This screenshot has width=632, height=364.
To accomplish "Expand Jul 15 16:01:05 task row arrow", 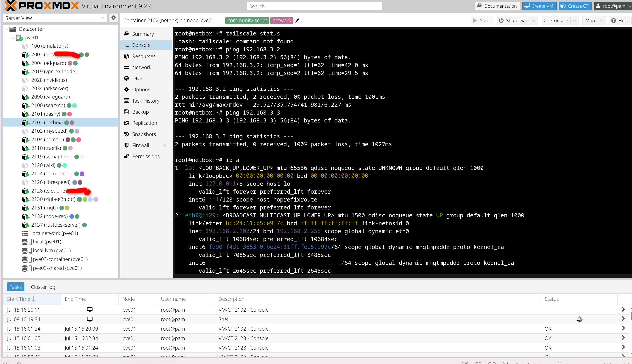I will coord(623,338).
